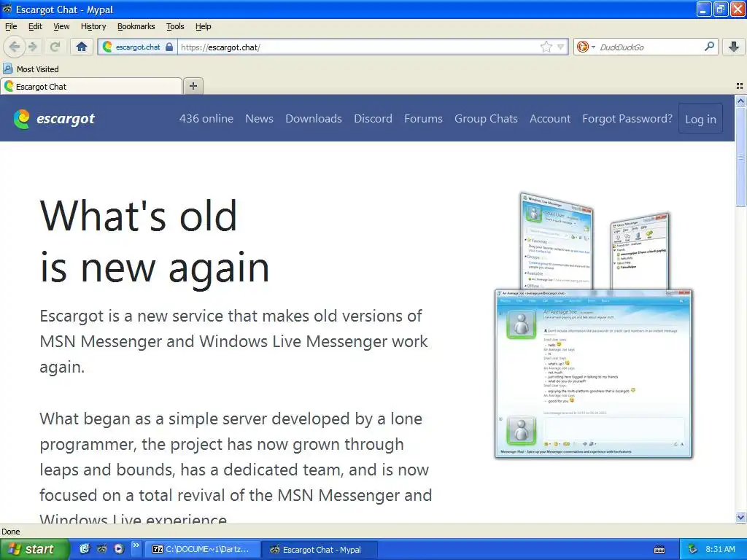Launch Windows Media Player from Quick Launch
This screenshot has width=747, height=560.
[x=119, y=549]
